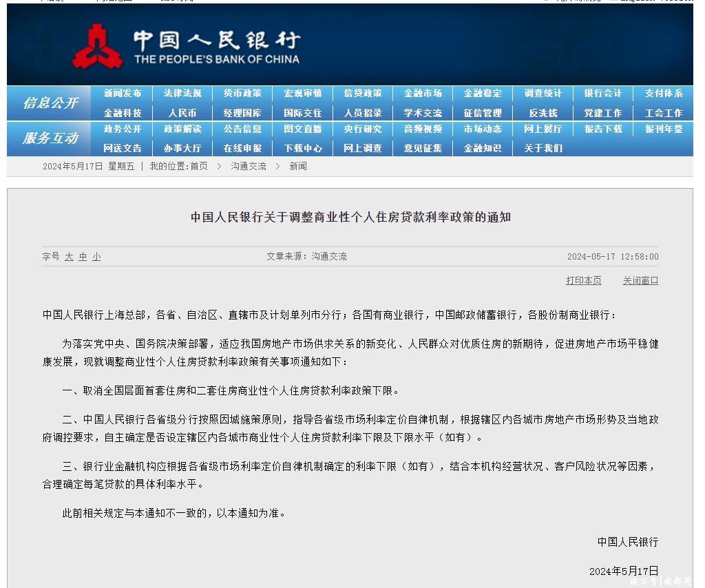Screen dimensions: 705x588
Task: Set font size to 中
Action: pos(83,257)
